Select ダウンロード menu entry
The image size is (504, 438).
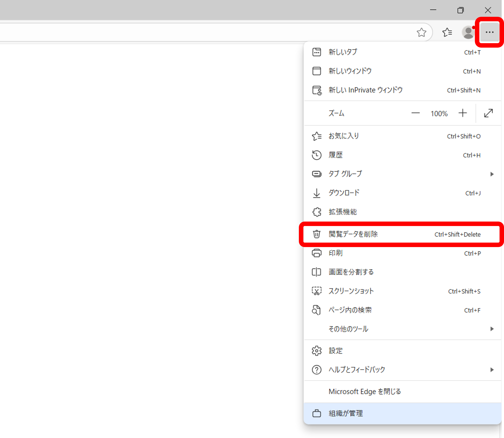coord(344,193)
